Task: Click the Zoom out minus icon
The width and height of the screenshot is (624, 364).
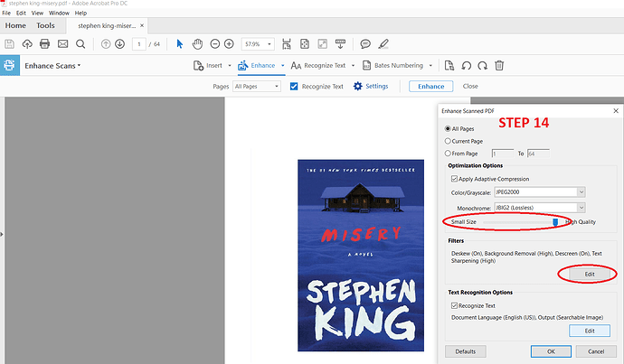Action: click(215, 43)
